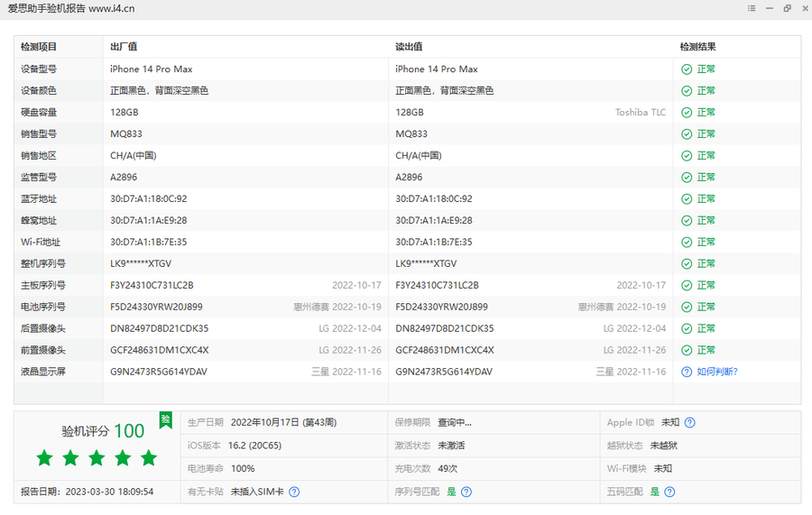The height and width of the screenshot is (515, 812).
Task: Click green check icon for 整机序列号 row
Action: (687, 264)
